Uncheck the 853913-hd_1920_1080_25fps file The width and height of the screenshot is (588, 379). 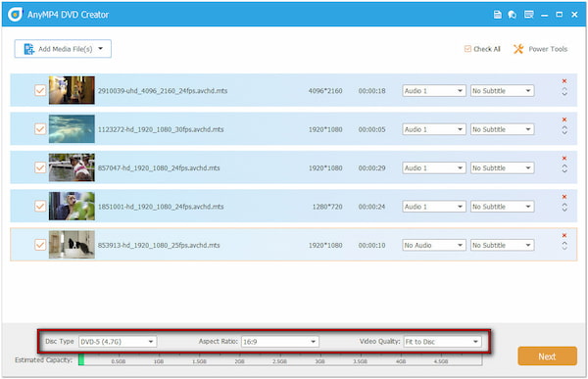(40, 245)
